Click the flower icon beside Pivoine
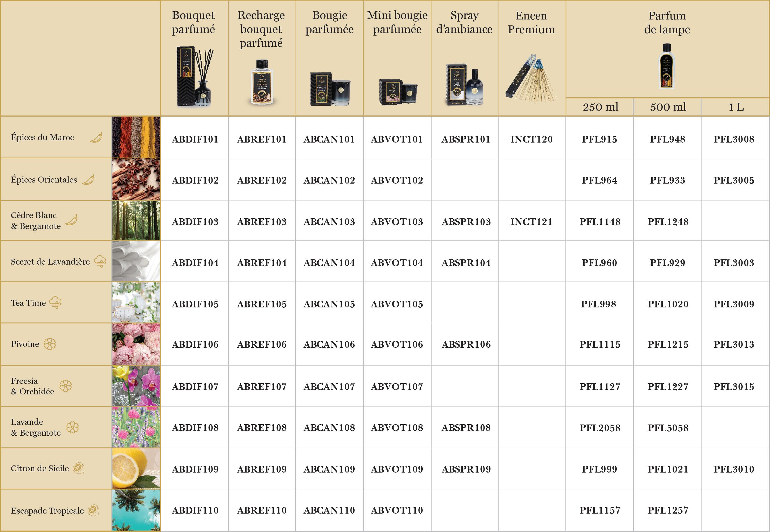The image size is (770, 532). coord(50,344)
